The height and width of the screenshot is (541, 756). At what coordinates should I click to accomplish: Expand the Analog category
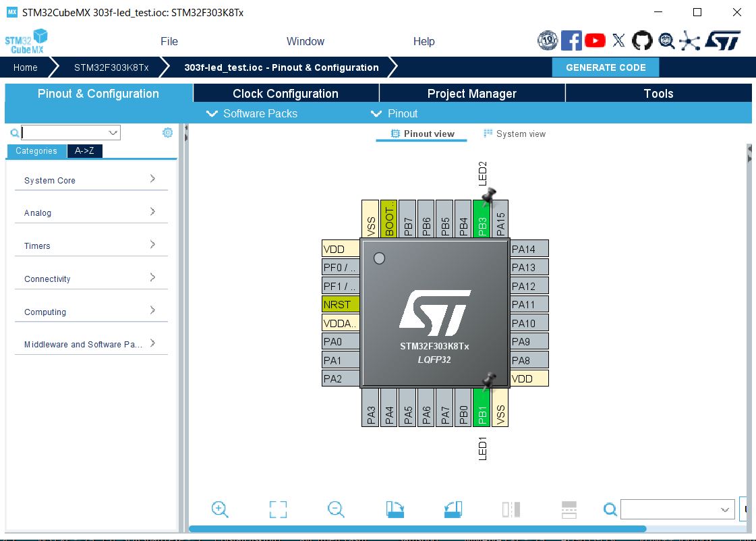click(x=91, y=212)
